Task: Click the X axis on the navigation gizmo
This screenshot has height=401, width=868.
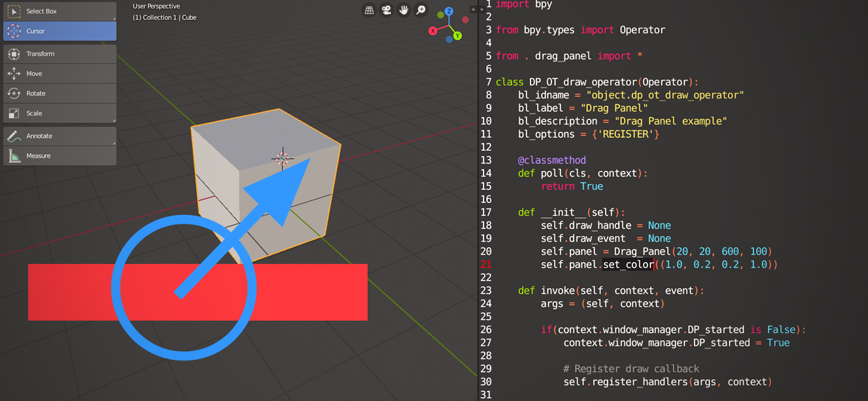Action: pos(433,30)
